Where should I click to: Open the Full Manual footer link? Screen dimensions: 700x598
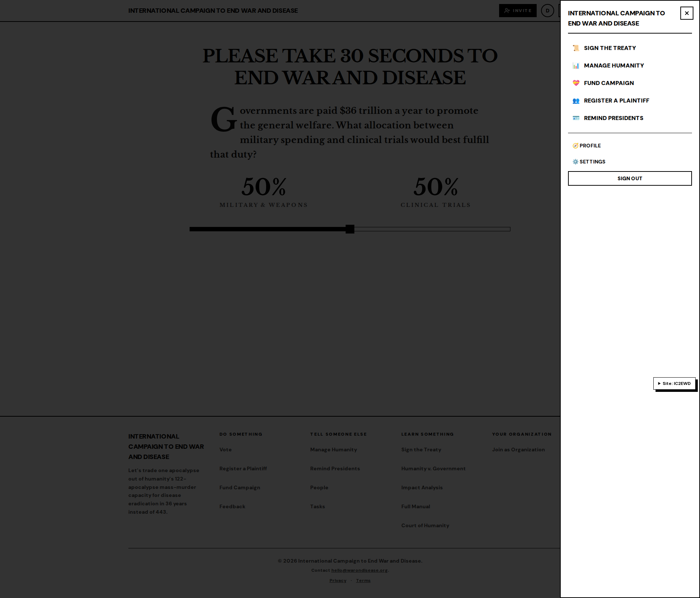(416, 507)
